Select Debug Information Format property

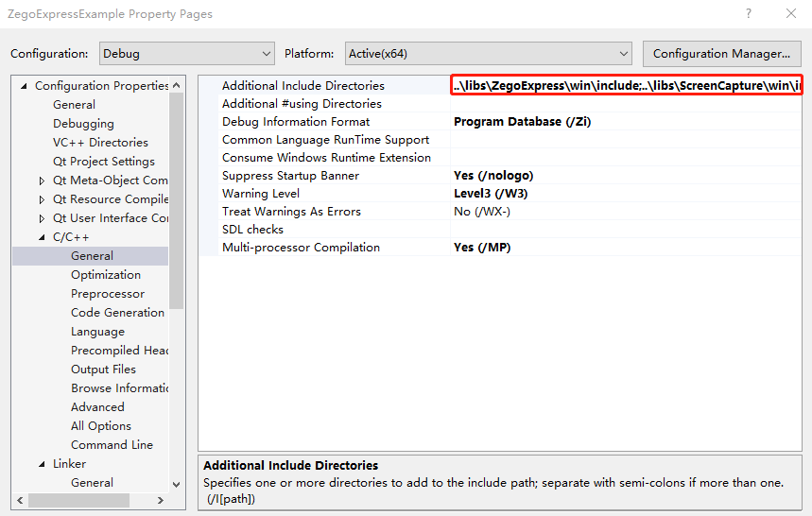pos(296,122)
